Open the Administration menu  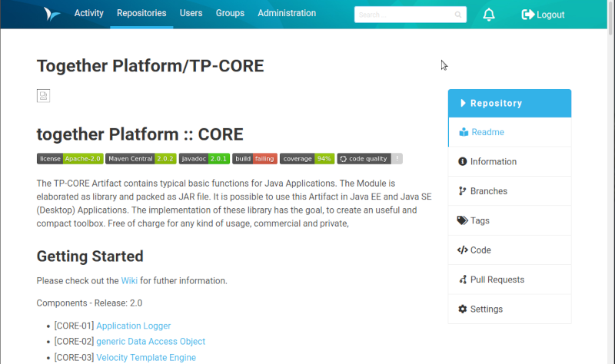point(287,13)
